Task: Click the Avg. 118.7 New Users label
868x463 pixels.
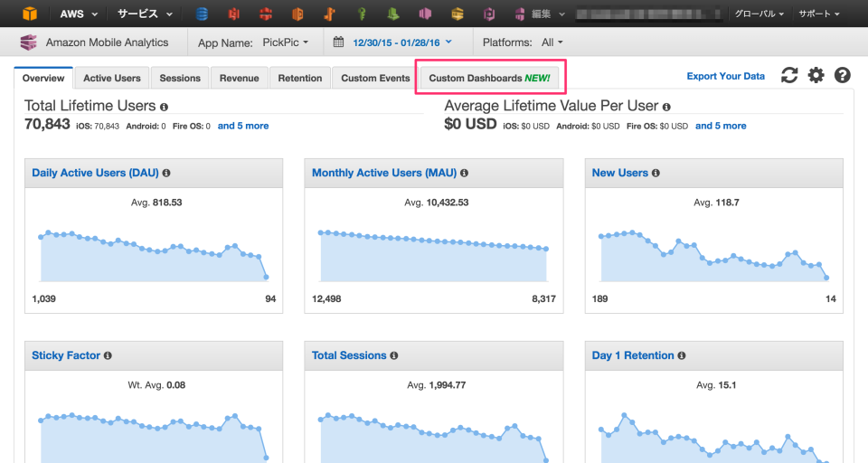Action: [x=716, y=203]
